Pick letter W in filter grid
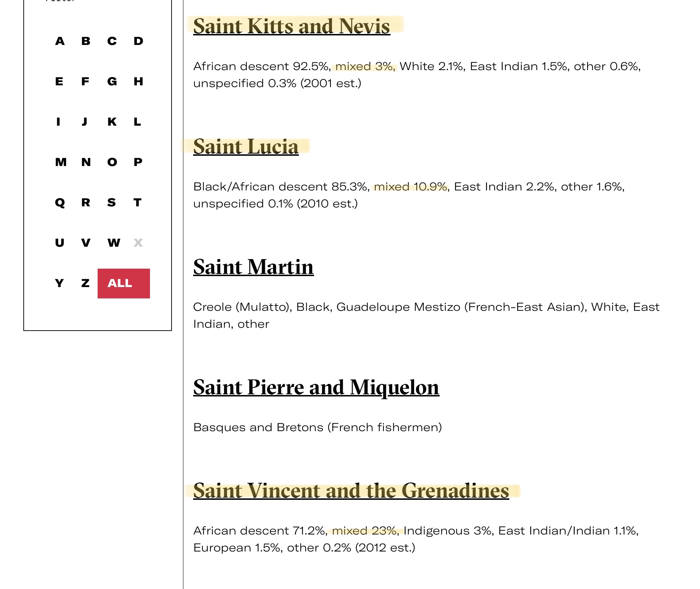 click(114, 243)
